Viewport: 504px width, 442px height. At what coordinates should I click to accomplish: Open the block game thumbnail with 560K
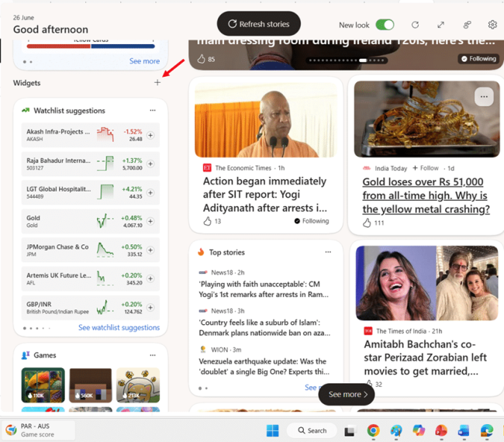point(91,385)
